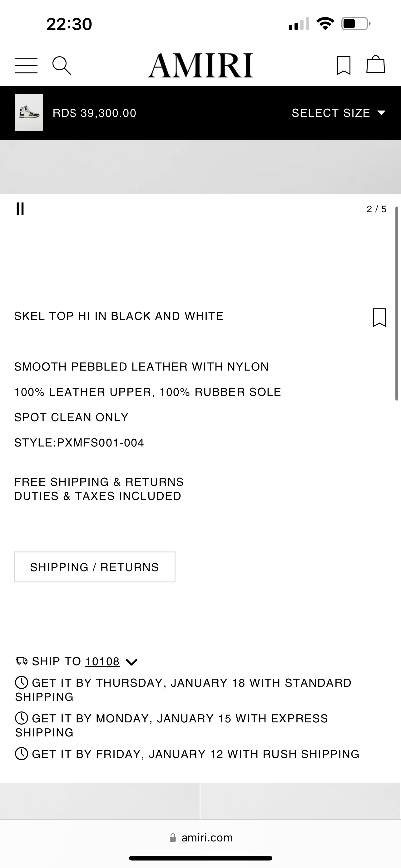Viewport: 401px width, 868px height.
Task: Tap the Select Size down arrow
Action: coord(381,113)
